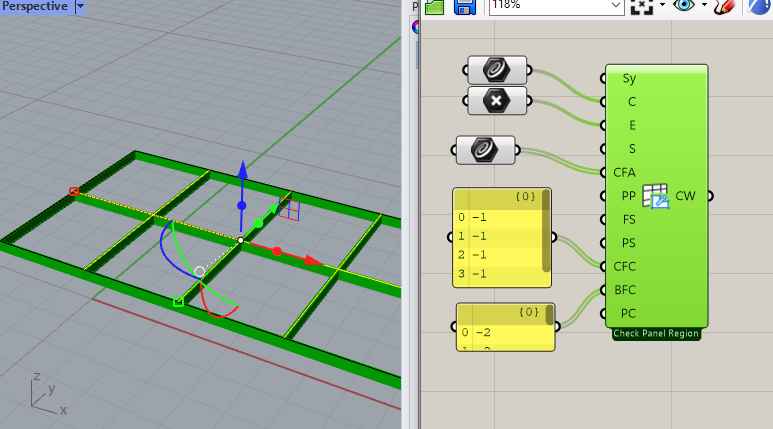Click the white circle gumball menu ball
The height and width of the screenshot is (429, 773).
(200, 271)
